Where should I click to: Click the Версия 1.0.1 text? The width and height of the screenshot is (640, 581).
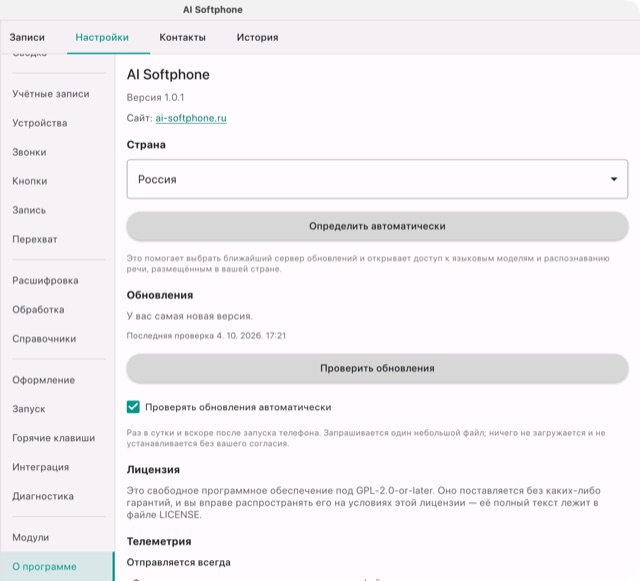point(155,98)
